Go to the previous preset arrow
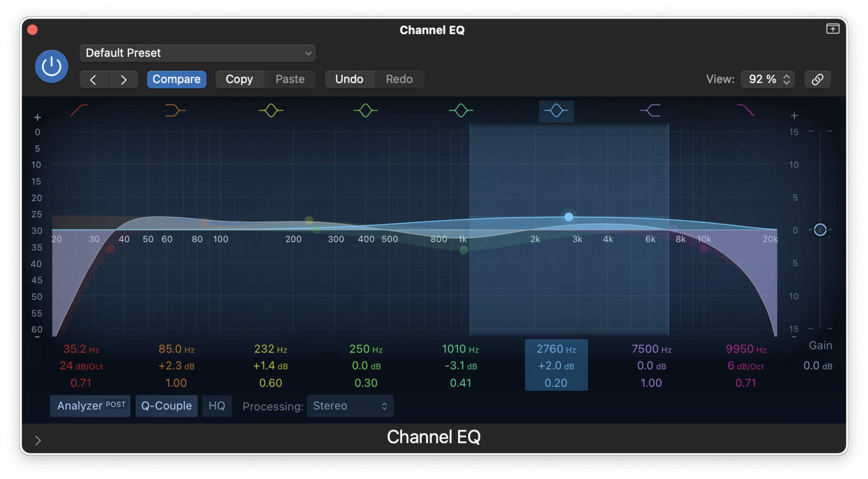The image size is (868, 479). click(x=94, y=79)
